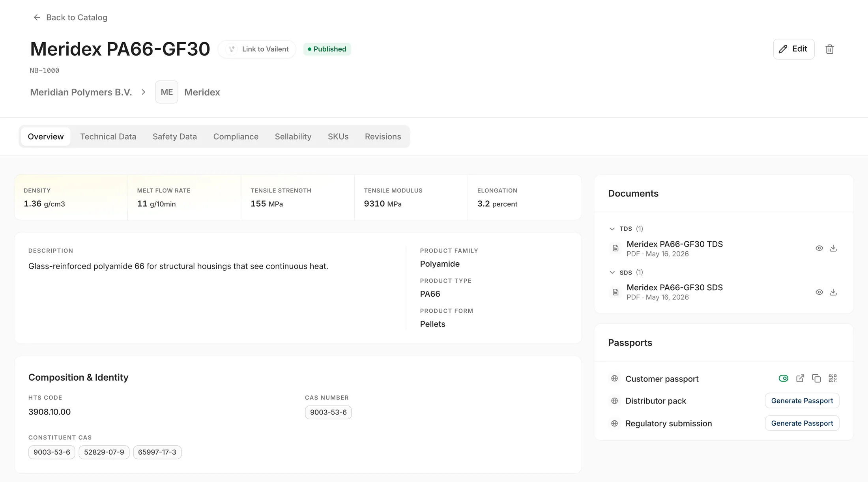Click globe icon beside Regulatory submission
This screenshot has width=868, height=482.
click(614, 424)
